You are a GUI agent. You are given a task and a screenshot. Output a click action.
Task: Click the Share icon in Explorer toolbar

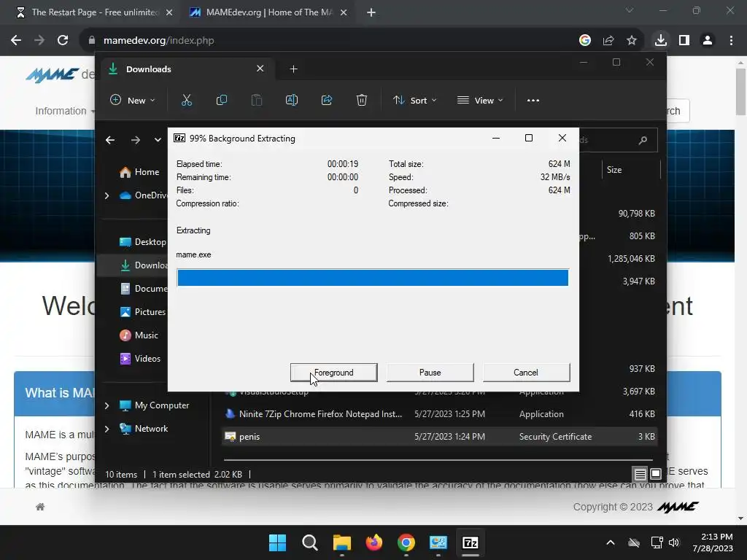(x=327, y=101)
